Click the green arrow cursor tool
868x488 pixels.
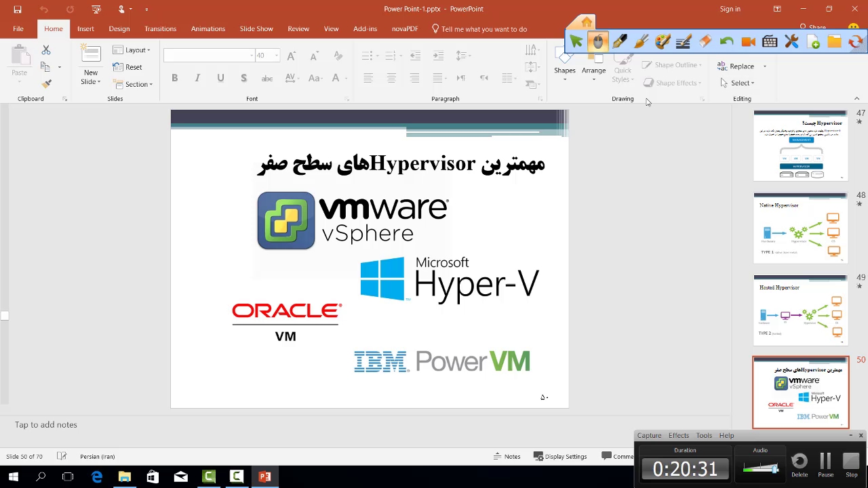(x=576, y=42)
